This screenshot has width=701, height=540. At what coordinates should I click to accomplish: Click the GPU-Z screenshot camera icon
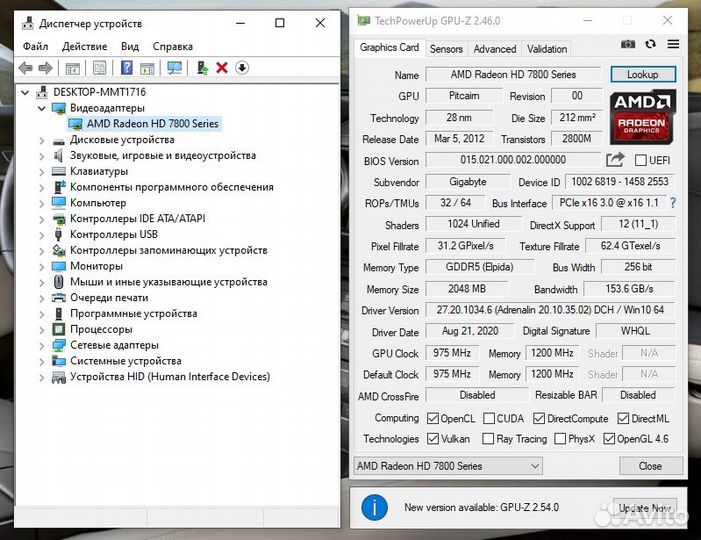pos(628,44)
